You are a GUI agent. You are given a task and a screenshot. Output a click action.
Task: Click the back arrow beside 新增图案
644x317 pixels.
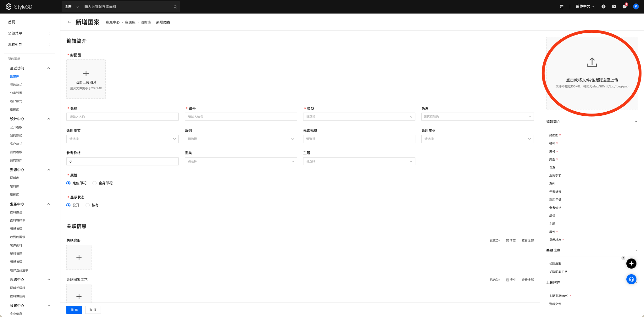pyautogui.click(x=69, y=22)
